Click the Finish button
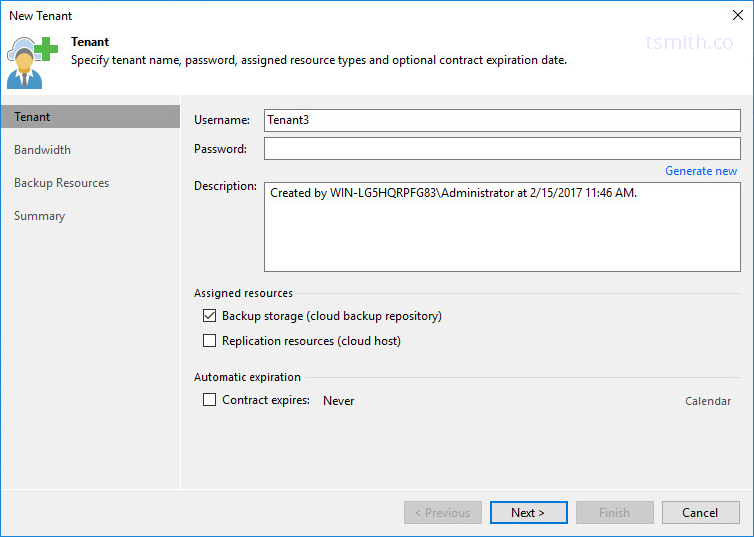This screenshot has height=537, width=754. 615,512
